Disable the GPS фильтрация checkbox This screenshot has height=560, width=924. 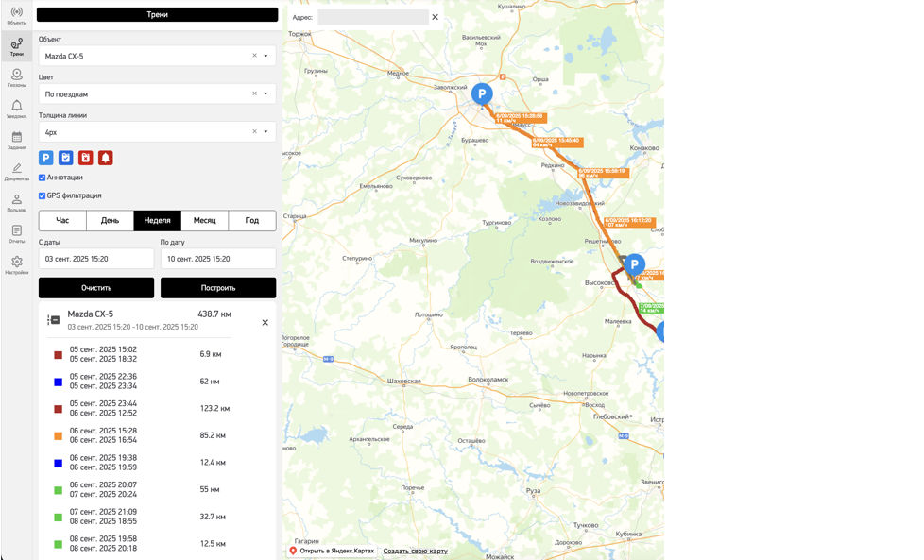(42, 196)
